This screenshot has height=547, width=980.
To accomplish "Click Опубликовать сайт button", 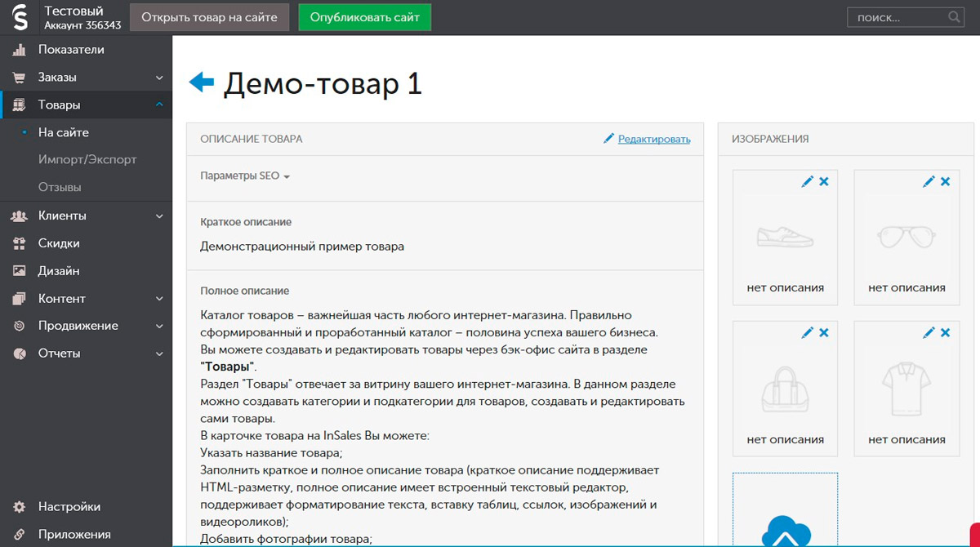I will 364,17.
